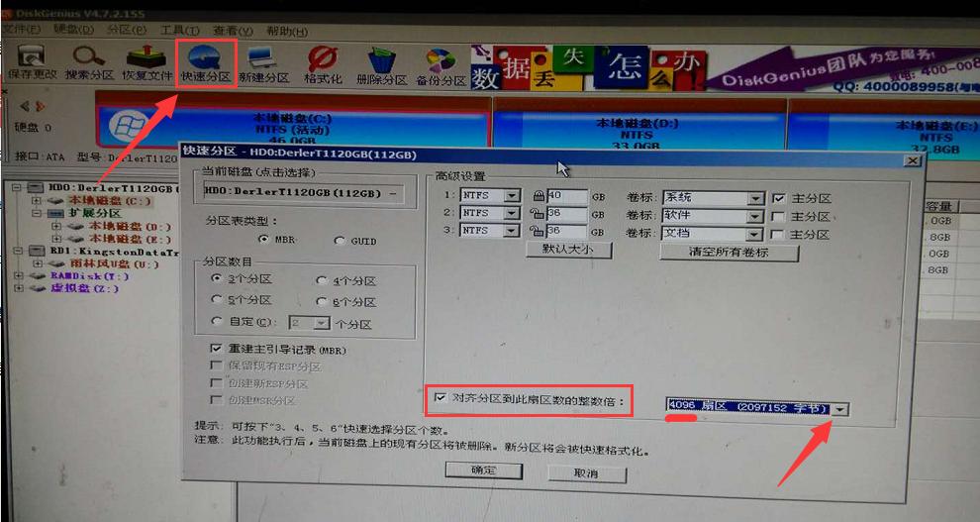Viewport: 980px width, 522px height.
Task: Click the New Partition (新建分区) icon
Action: point(263,65)
